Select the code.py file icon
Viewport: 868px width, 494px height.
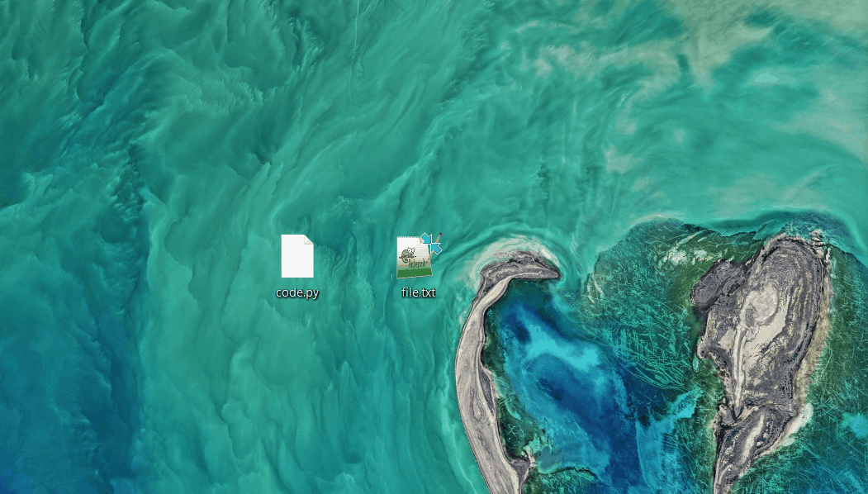pos(297,256)
